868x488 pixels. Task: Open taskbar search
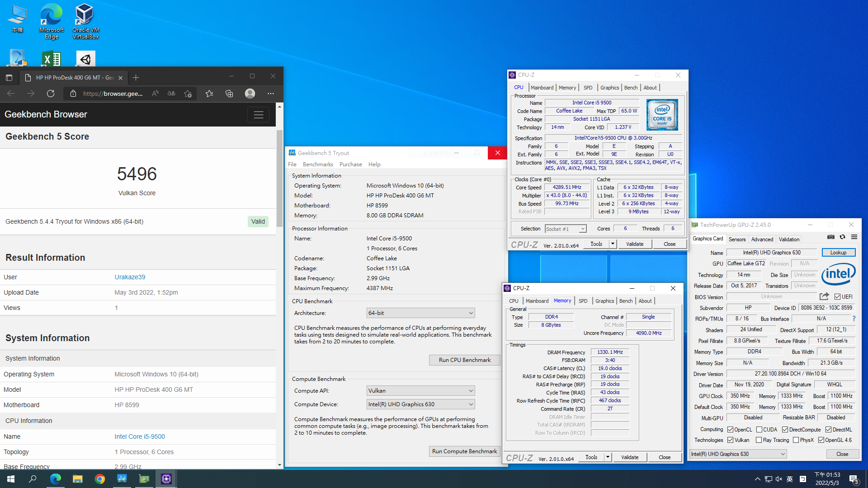(x=33, y=479)
